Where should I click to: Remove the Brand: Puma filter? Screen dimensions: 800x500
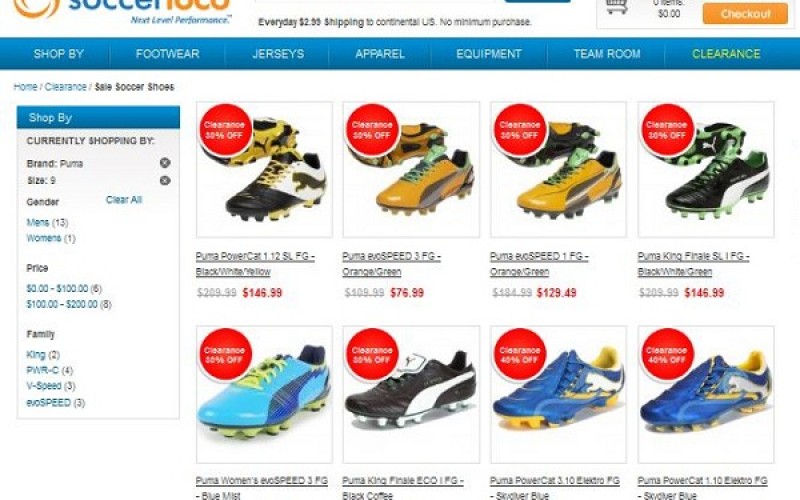pyautogui.click(x=165, y=163)
